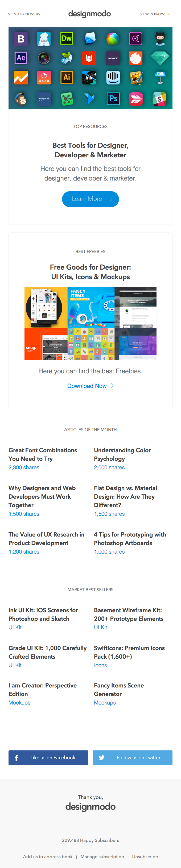Select the Sketch diamond icon
181x868 pixels.
(x=161, y=58)
